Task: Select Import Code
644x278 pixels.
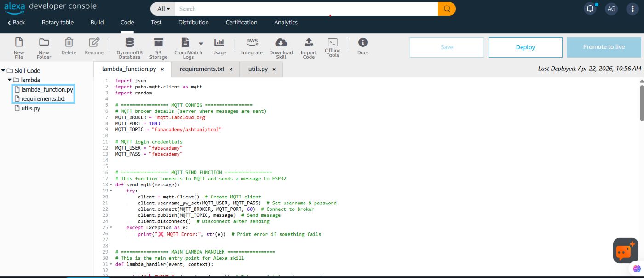Action: tap(309, 48)
